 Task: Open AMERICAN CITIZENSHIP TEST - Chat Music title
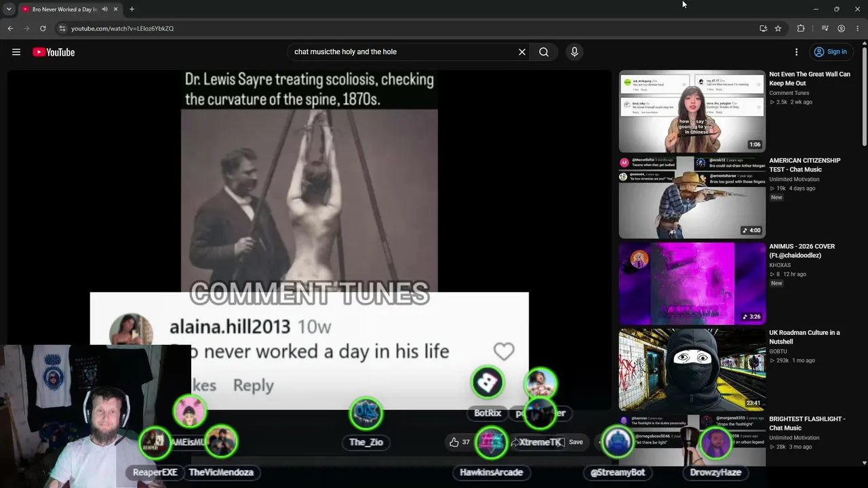[x=804, y=165]
